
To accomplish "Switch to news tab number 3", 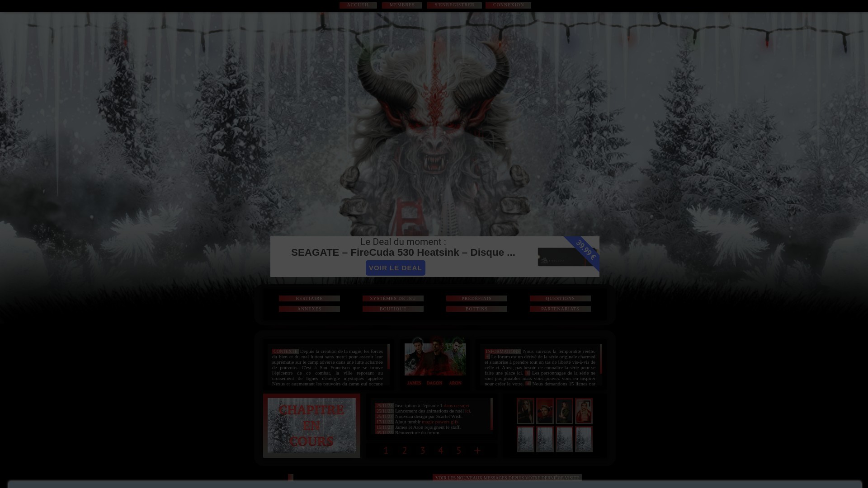I will 423,450.
